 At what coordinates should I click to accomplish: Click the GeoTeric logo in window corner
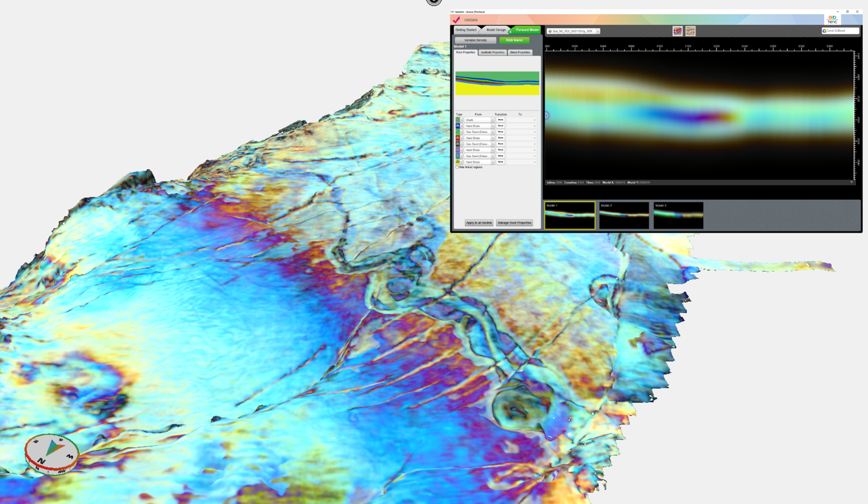(x=832, y=20)
